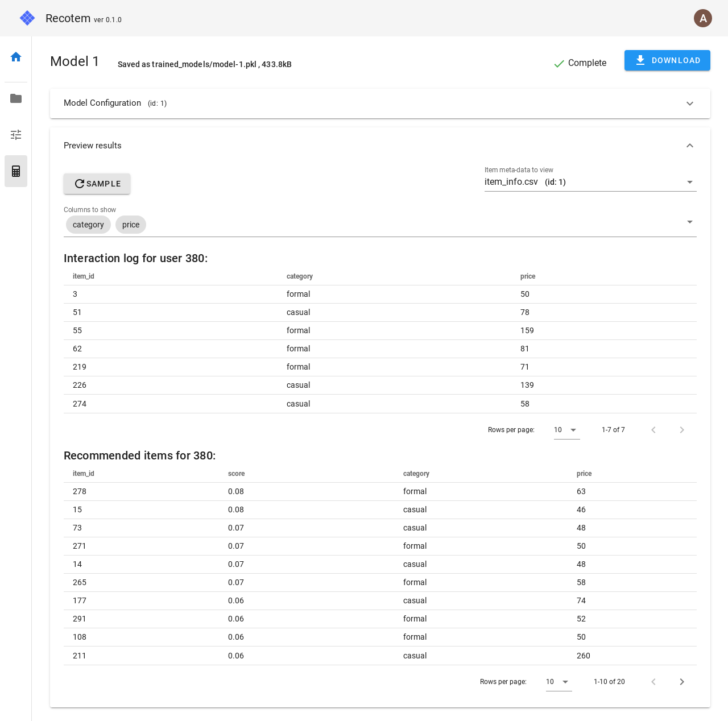728x721 pixels.
Task: Download the trained model file
Action: coord(667,60)
